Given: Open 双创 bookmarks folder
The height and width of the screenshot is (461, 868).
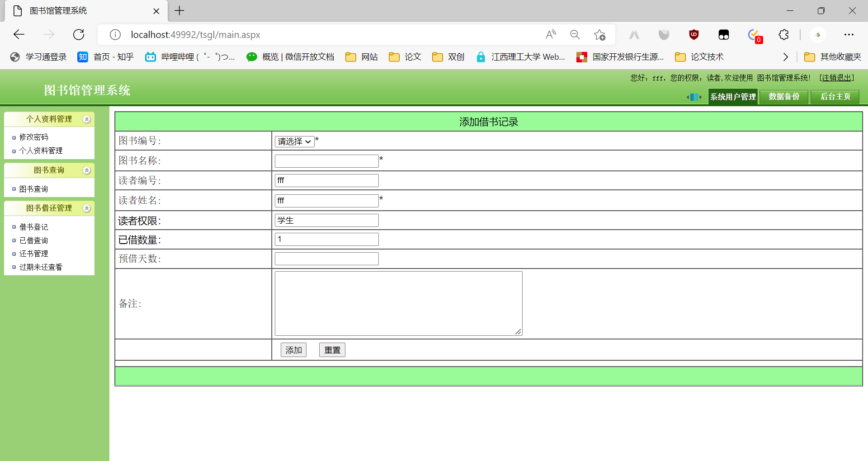Looking at the screenshot, I should 448,57.
